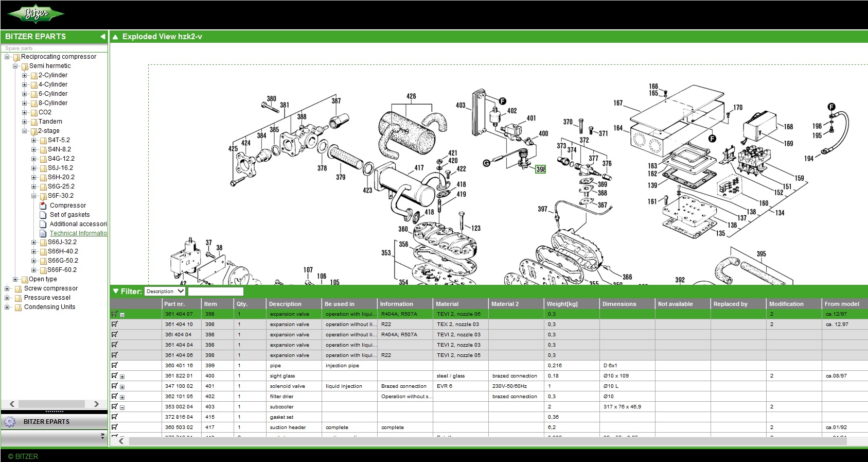Select the Compressor tree item

pos(68,206)
